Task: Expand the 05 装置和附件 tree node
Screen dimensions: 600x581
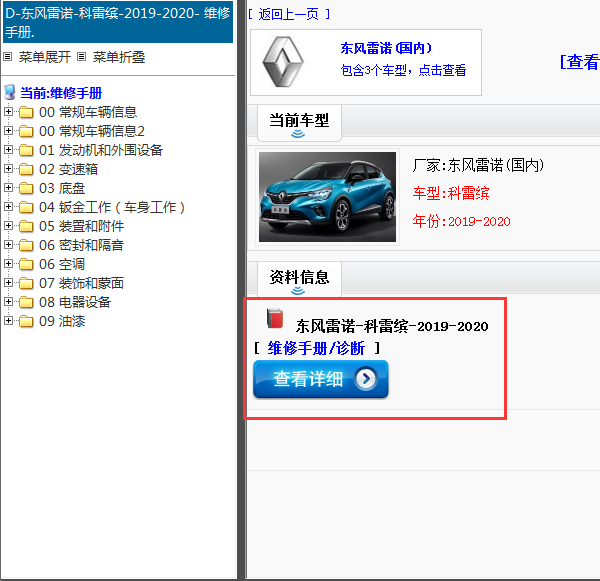Action: pos(8,226)
